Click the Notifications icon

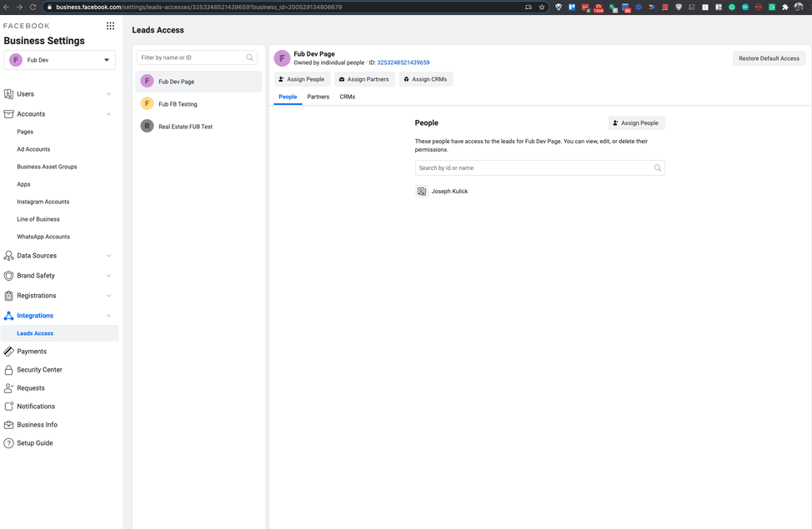(x=8, y=407)
